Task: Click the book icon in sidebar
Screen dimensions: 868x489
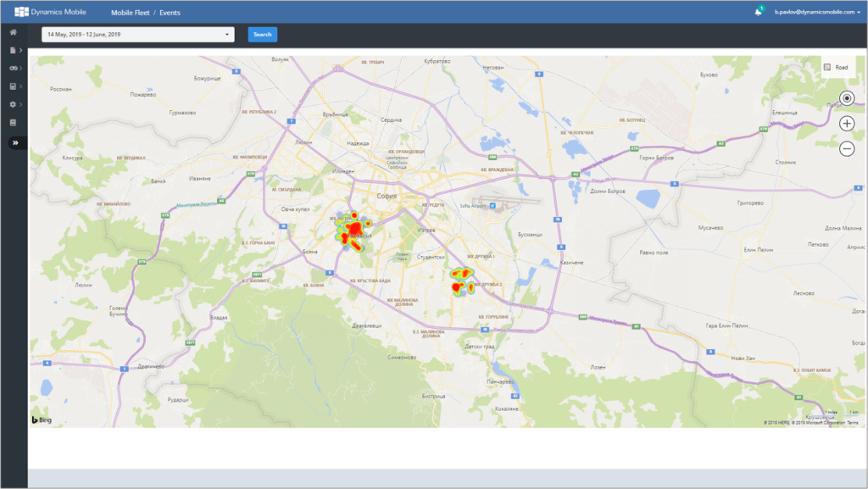Action: [13, 122]
